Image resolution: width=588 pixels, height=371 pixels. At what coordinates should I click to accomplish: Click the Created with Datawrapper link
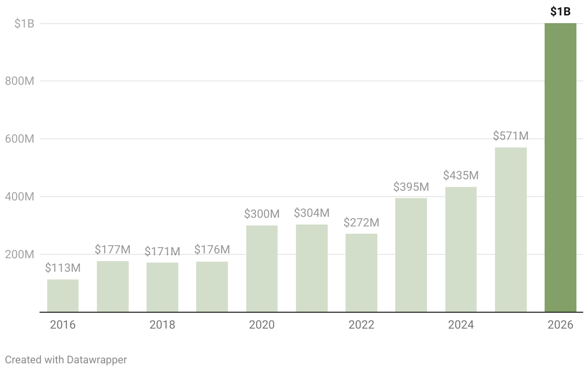point(66,359)
